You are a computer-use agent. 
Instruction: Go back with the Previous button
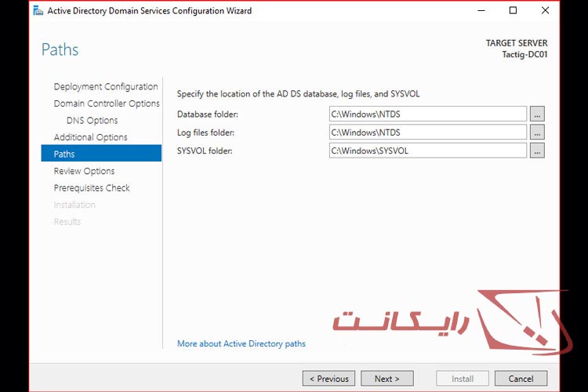tap(328, 379)
